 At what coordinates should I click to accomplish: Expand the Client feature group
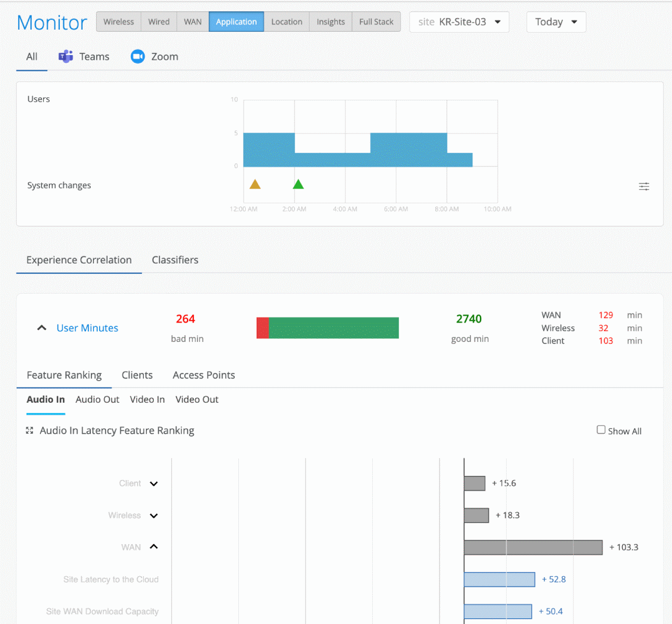click(154, 484)
